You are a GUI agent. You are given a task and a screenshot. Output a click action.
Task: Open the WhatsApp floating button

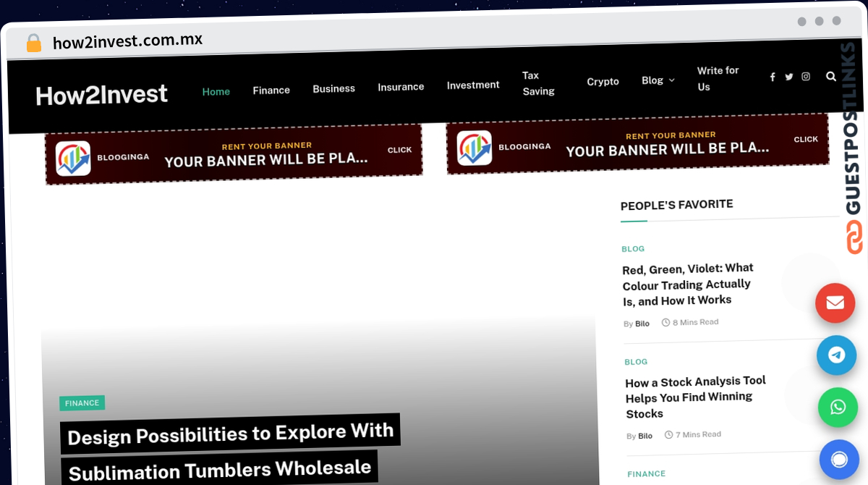pos(838,408)
